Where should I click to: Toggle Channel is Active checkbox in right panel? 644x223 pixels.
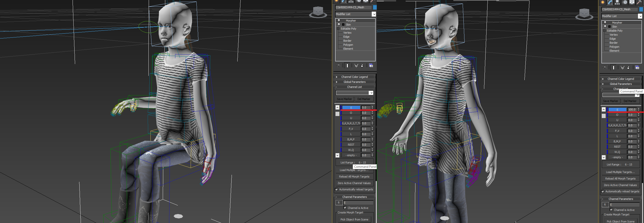tap(611, 210)
